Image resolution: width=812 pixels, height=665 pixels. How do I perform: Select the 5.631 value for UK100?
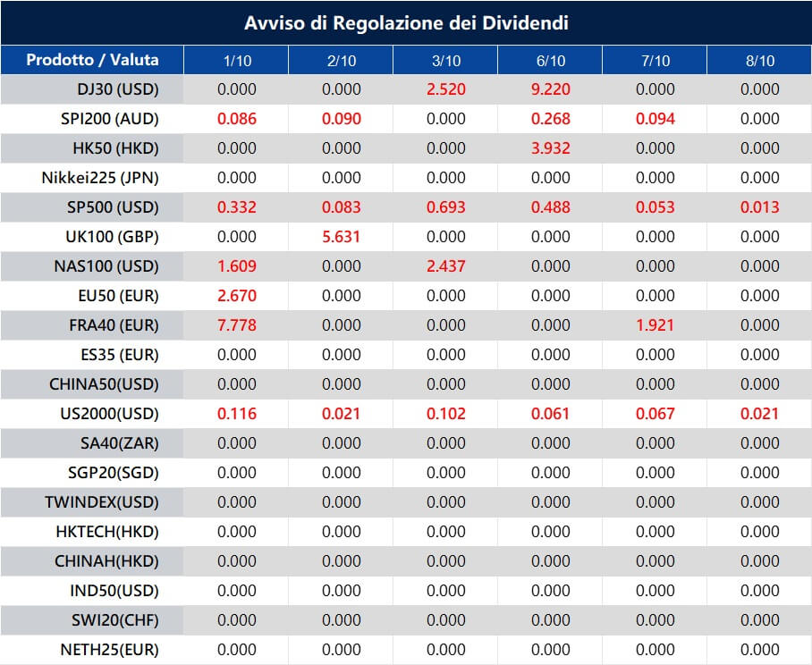tap(341, 237)
